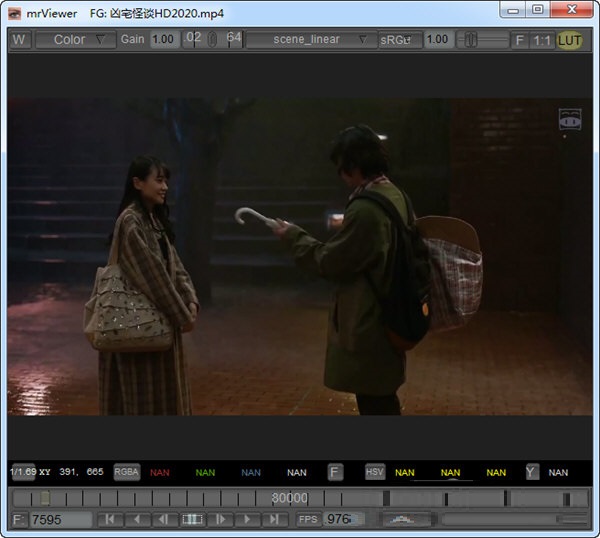Click the NAN value next to Y
The width and height of the screenshot is (600, 538).
(558, 473)
